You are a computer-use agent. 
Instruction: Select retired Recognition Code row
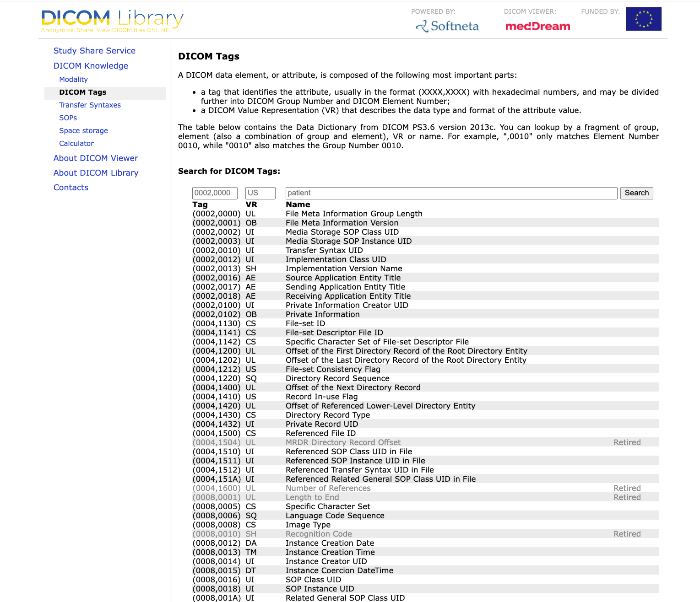point(426,534)
